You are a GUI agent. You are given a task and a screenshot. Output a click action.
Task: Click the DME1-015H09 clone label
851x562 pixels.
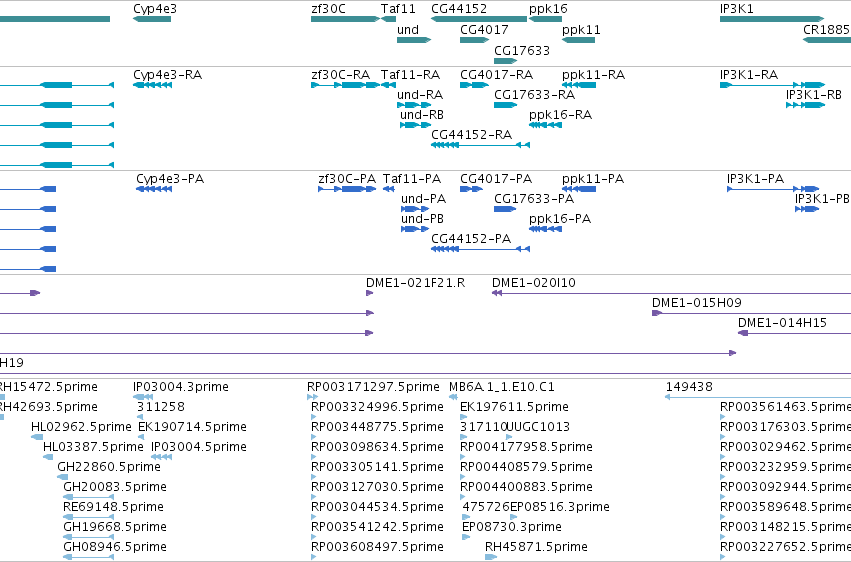(x=697, y=303)
